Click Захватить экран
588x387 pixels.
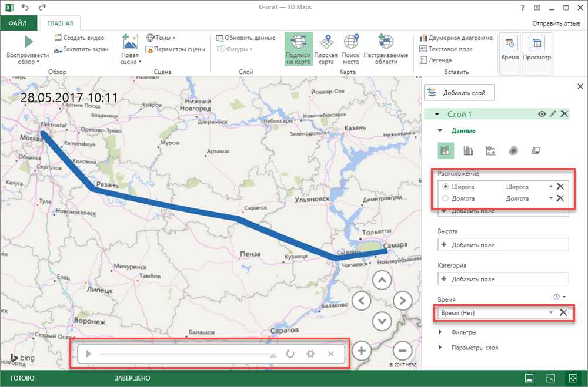coord(81,49)
